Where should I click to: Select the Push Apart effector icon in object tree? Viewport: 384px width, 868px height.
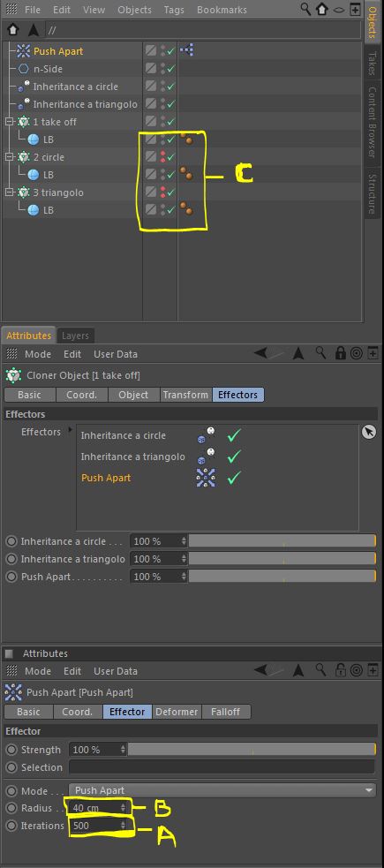click(x=23, y=51)
